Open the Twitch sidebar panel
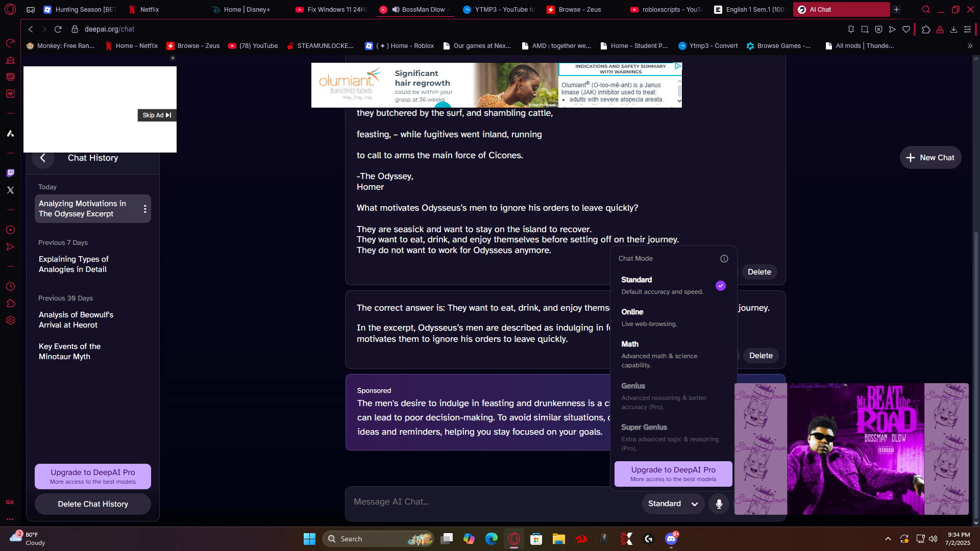Image resolution: width=980 pixels, height=551 pixels. click(x=10, y=173)
